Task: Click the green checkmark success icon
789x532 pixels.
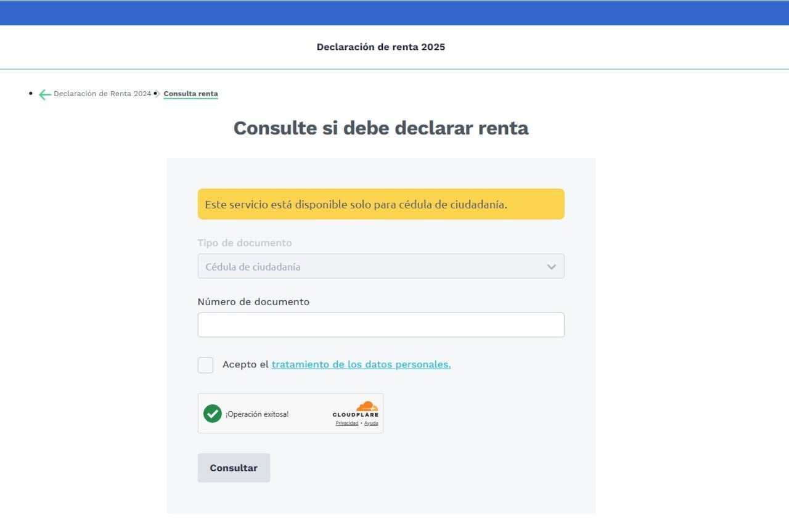Action: coord(212,413)
